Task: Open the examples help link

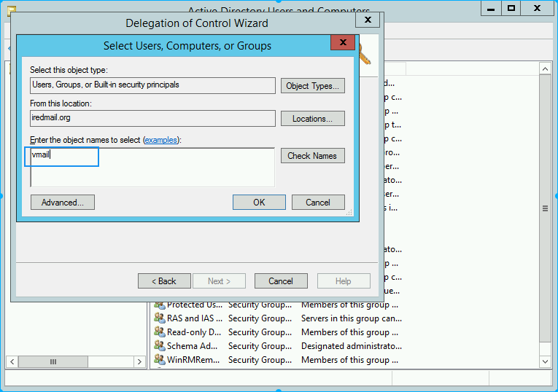Action: [160, 140]
